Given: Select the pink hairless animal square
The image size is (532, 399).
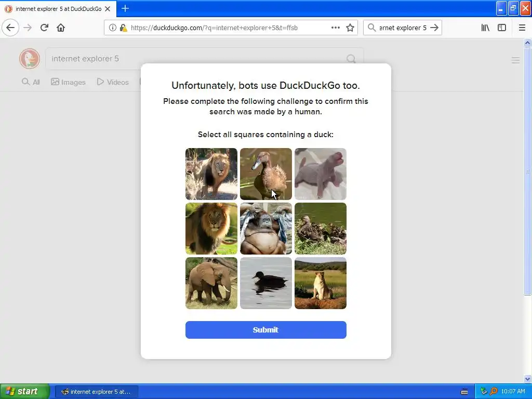Looking at the screenshot, I should coord(321,174).
